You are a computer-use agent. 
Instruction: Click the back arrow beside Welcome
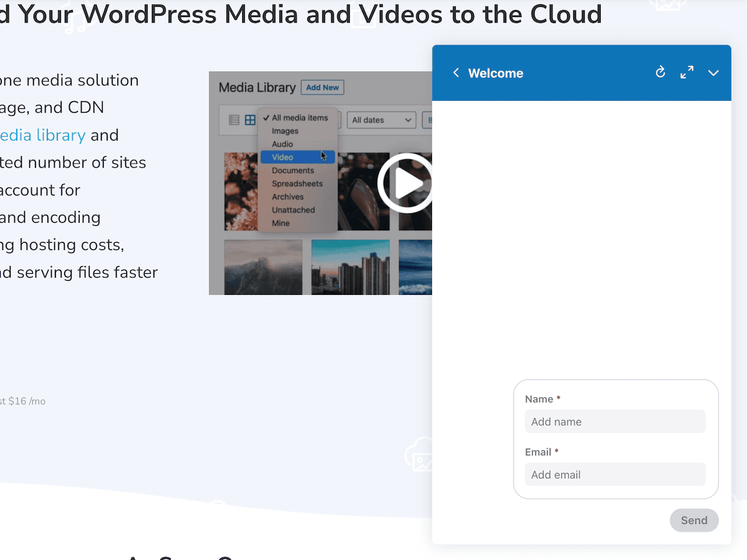pos(456,73)
